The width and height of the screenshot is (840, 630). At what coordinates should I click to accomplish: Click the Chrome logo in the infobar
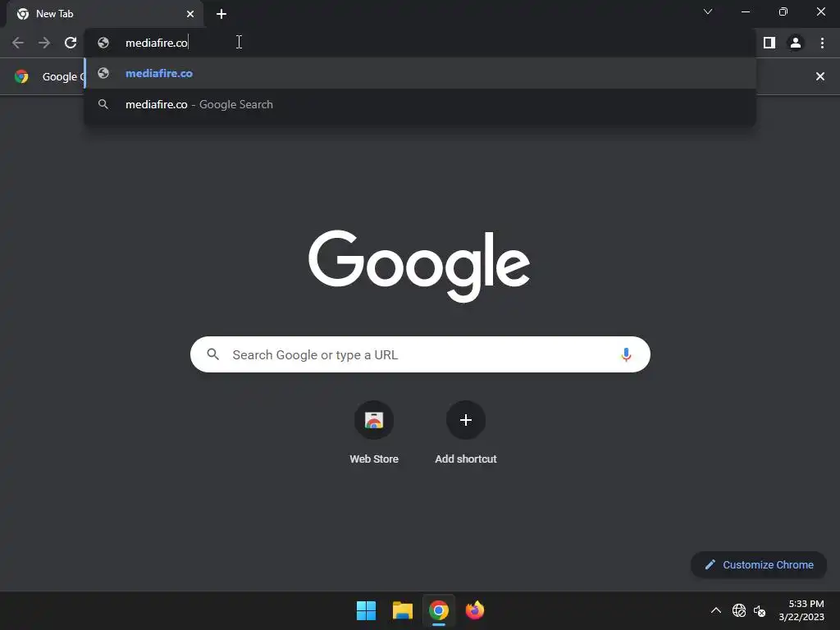pos(21,76)
